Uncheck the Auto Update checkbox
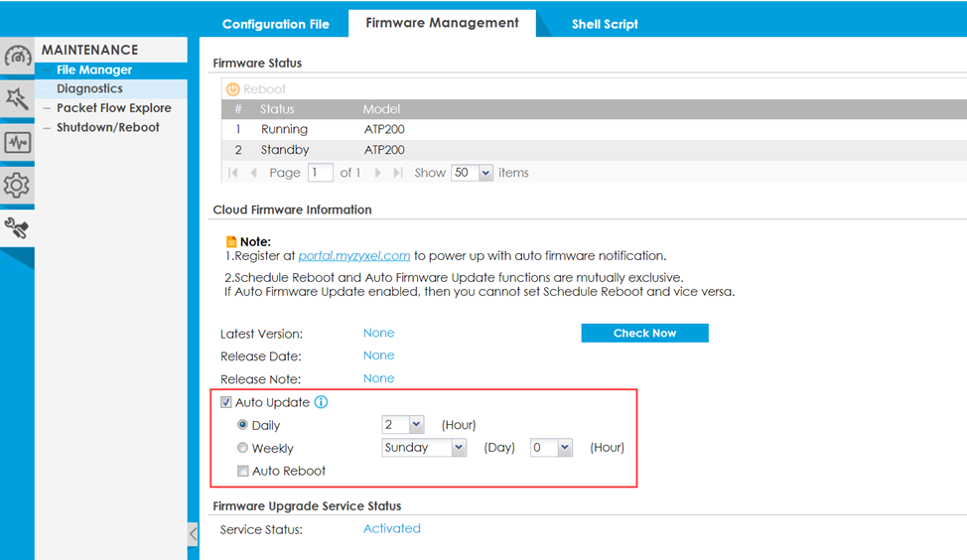The image size is (967, 560). pos(226,402)
